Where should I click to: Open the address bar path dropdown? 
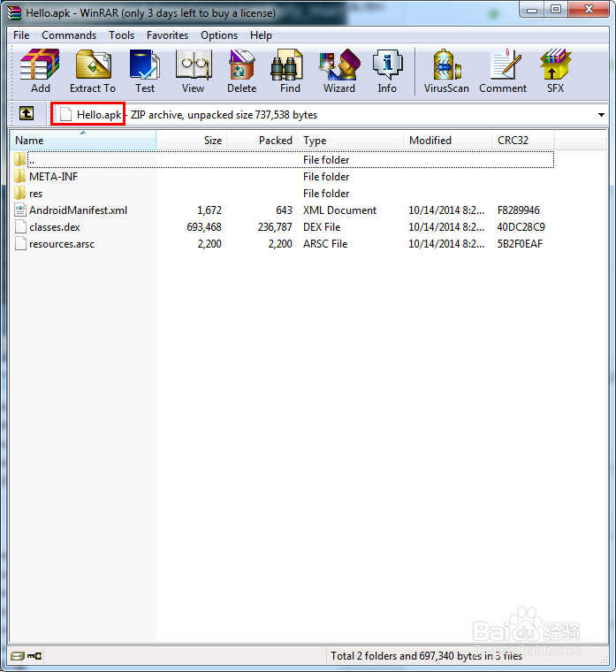point(601,115)
